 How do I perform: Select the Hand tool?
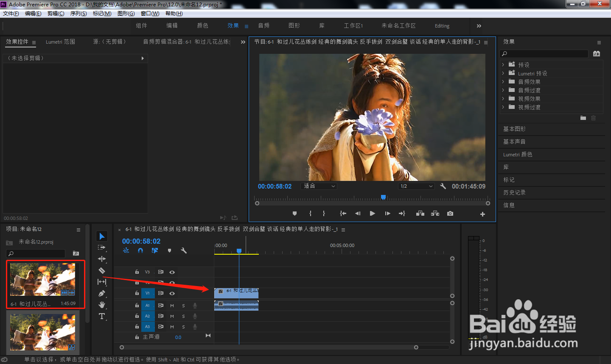(x=102, y=305)
